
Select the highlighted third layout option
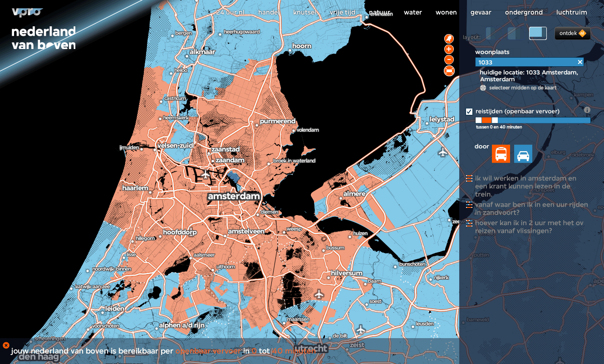pyautogui.click(x=538, y=33)
